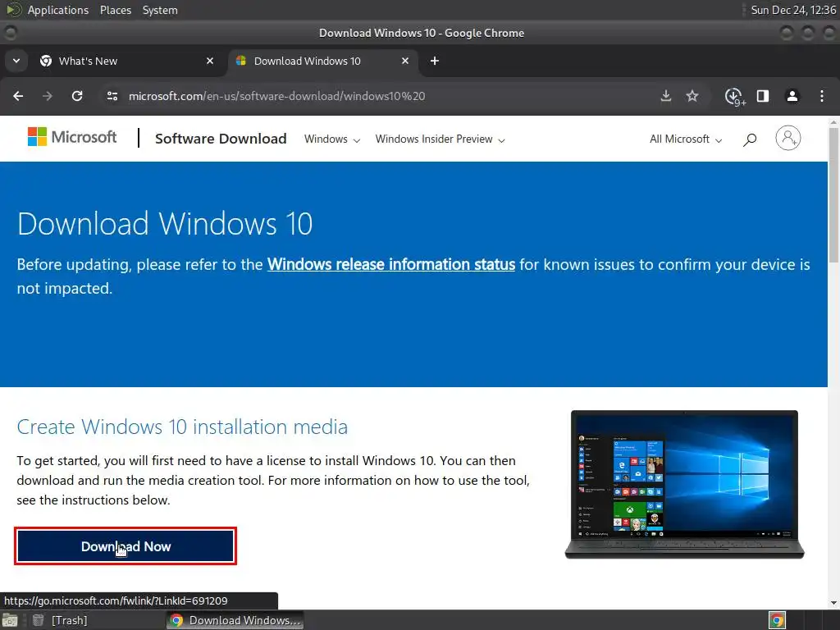The height and width of the screenshot is (630, 840).
Task: Go back with the browser back arrow
Action: tap(18, 96)
